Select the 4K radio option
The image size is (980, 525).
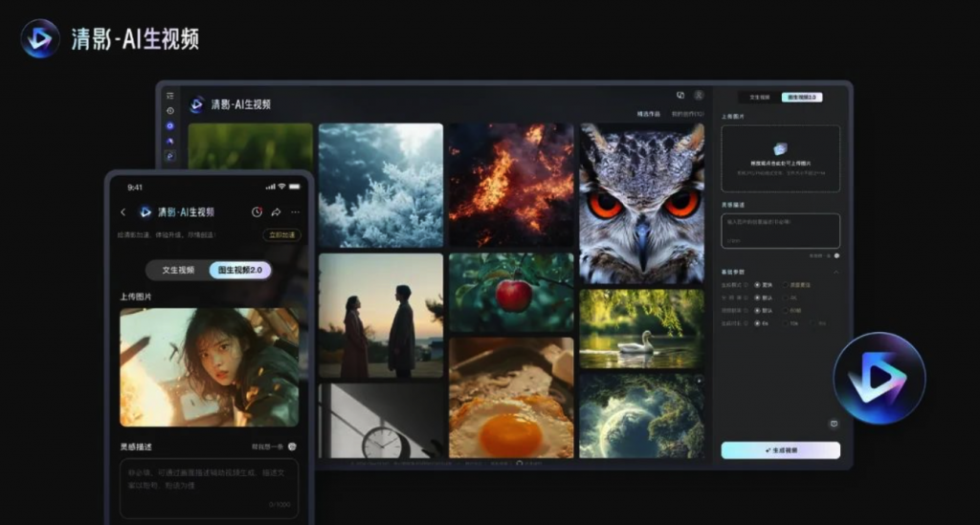tap(785, 297)
